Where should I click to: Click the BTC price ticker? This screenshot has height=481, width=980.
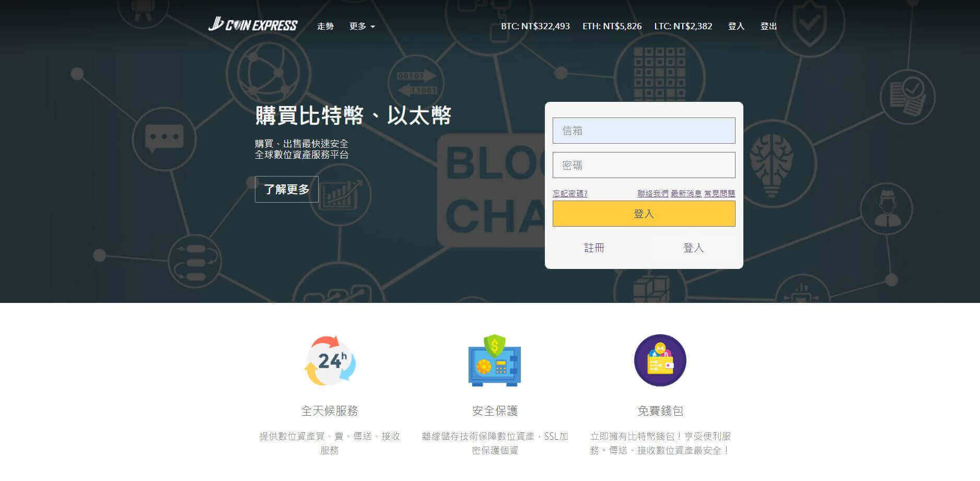(535, 26)
